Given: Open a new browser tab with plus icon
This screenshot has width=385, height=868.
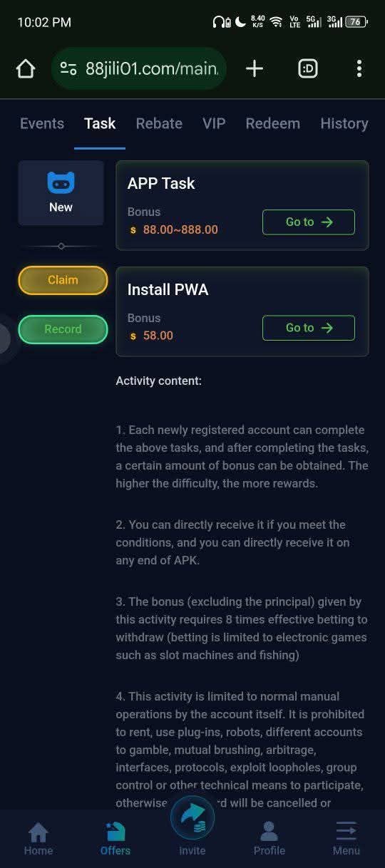Looking at the screenshot, I should click(255, 68).
